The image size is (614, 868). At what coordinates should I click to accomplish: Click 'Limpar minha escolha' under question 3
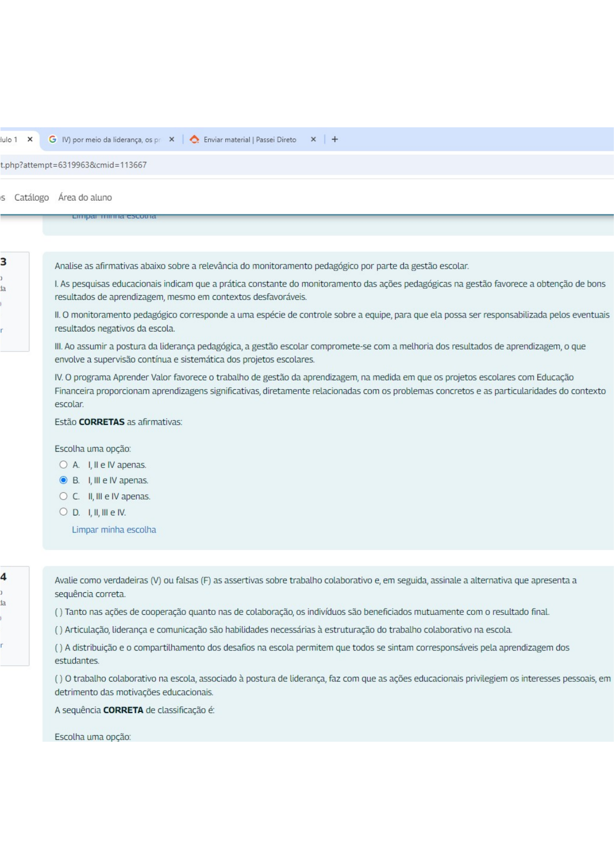(114, 529)
